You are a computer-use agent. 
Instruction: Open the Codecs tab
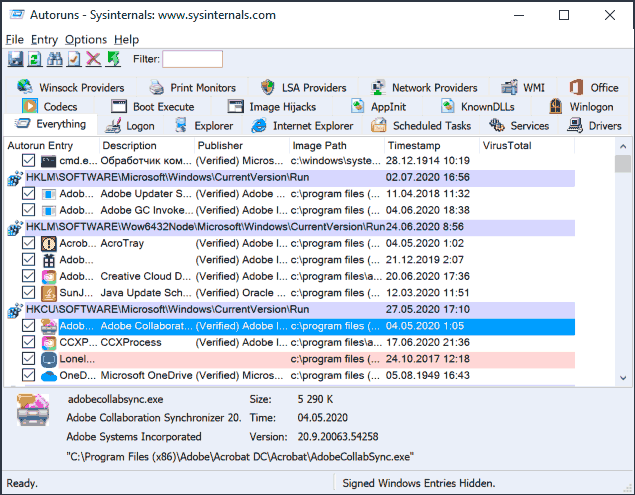pyautogui.click(x=50, y=107)
